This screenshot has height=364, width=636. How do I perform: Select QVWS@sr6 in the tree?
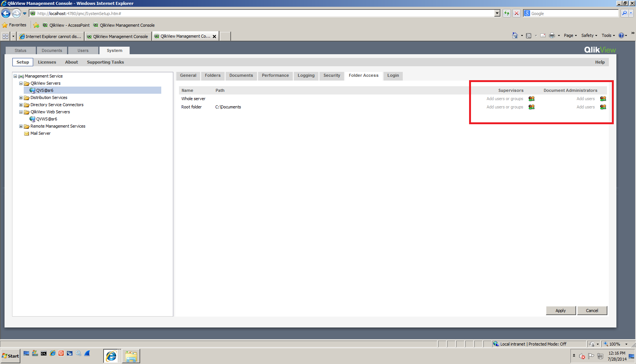point(47,119)
